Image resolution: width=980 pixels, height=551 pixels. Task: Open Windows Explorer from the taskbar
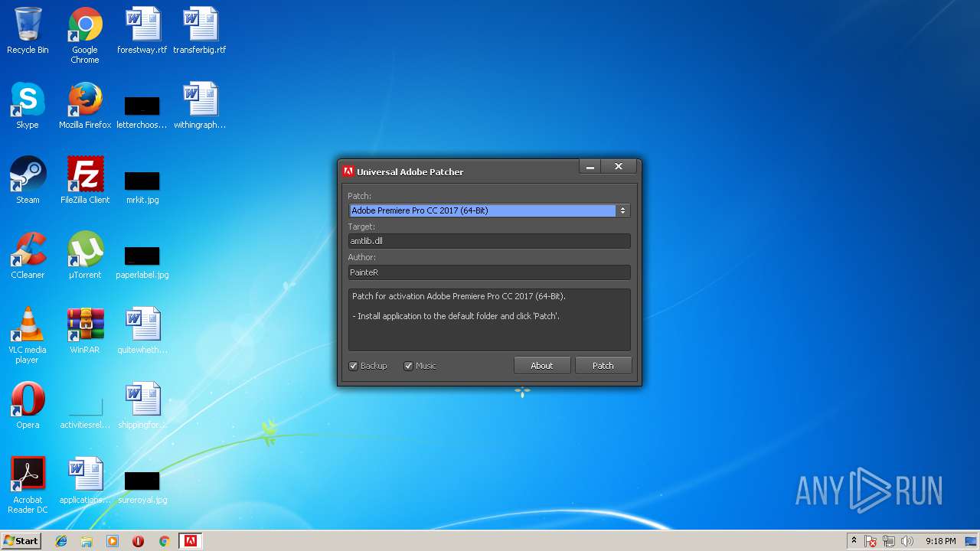[87, 541]
